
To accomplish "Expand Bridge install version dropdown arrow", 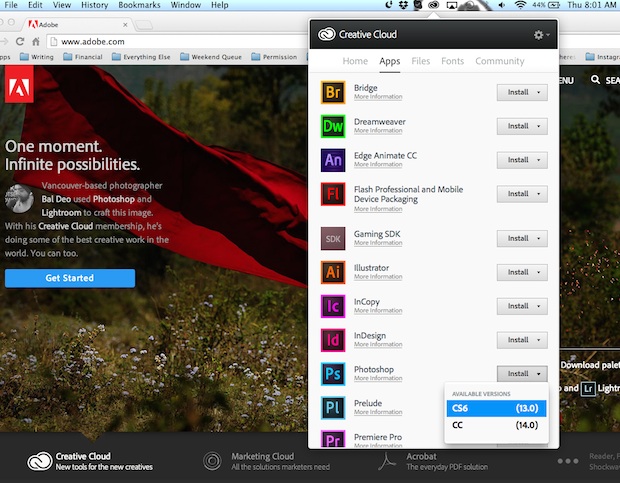I will (539, 92).
